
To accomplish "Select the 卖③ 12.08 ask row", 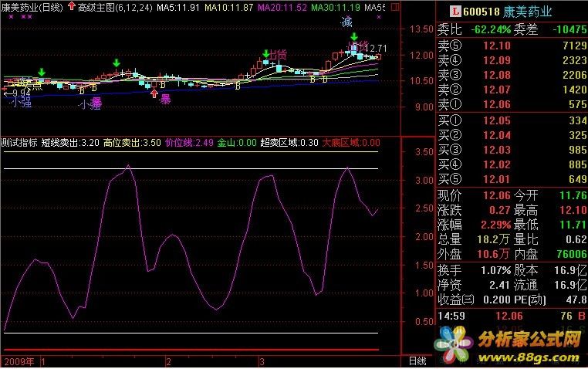I will click(512, 75).
